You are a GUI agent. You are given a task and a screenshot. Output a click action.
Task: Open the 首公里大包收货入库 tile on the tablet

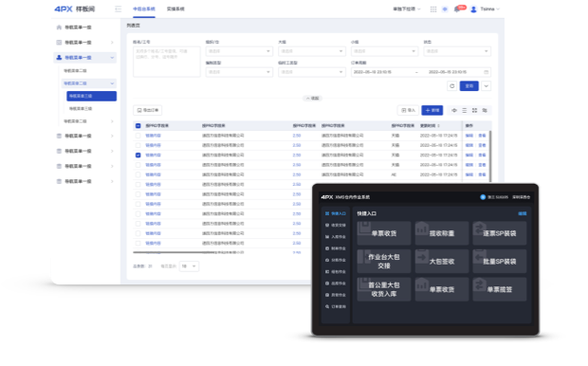pyautogui.click(x=384, y=289)
